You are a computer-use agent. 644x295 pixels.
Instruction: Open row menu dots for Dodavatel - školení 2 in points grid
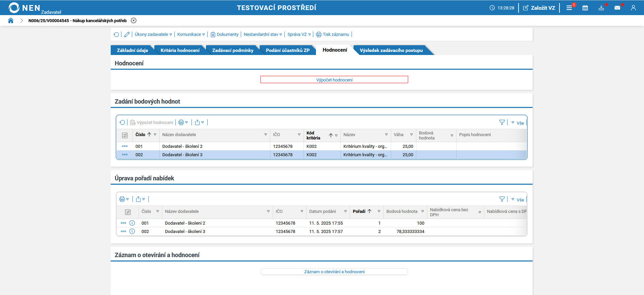tap(125, 146)
